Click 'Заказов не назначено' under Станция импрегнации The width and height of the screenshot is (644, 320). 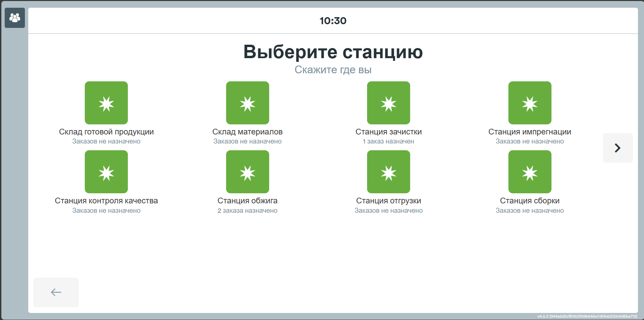point(530,142)
